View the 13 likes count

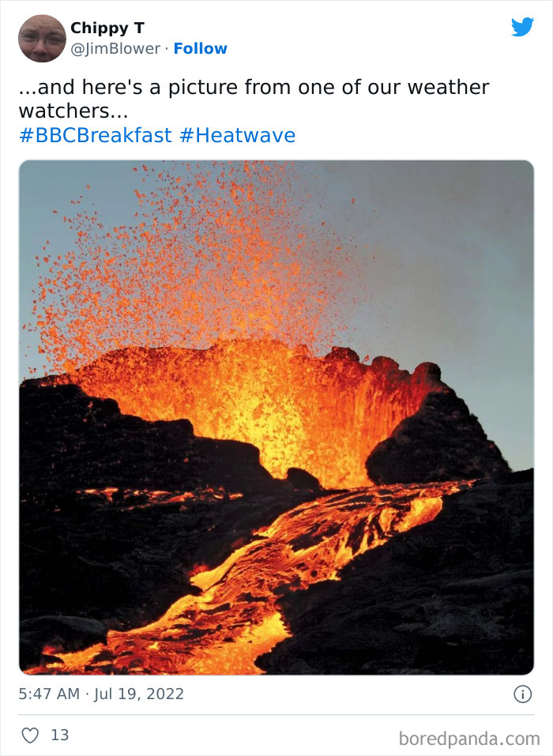[x=60, y=735]
